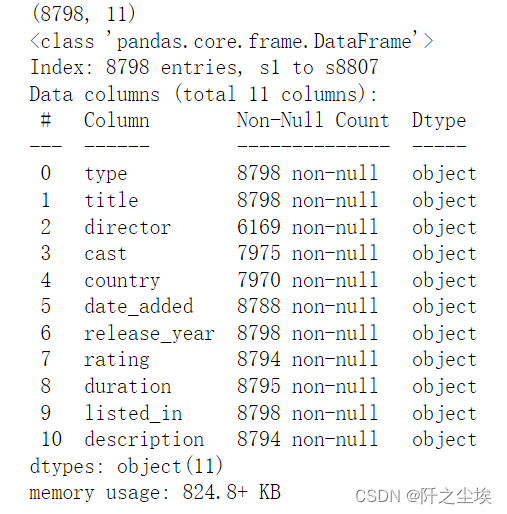Click the duration non-null count 8795

[x=307, y=386]
